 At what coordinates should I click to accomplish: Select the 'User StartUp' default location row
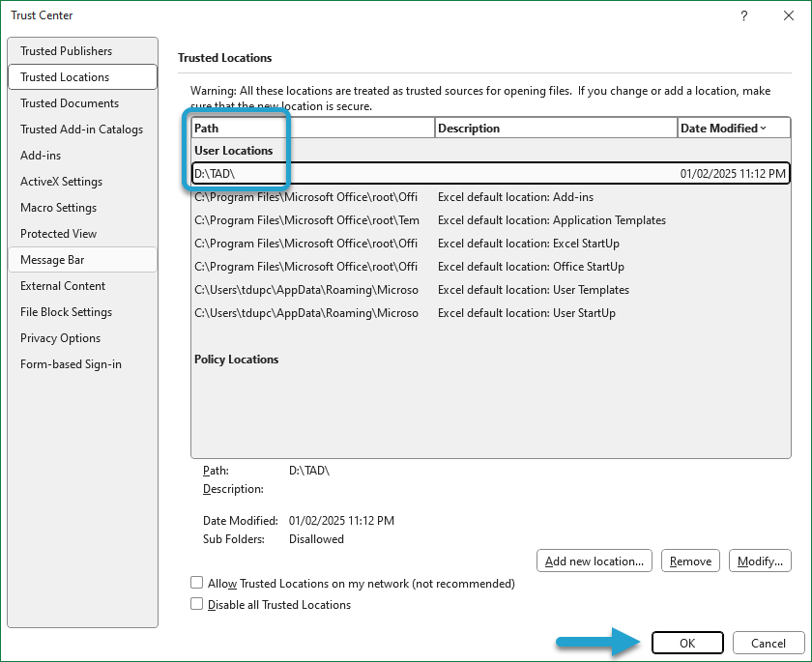pyautogui.click(x=491, y=313)
